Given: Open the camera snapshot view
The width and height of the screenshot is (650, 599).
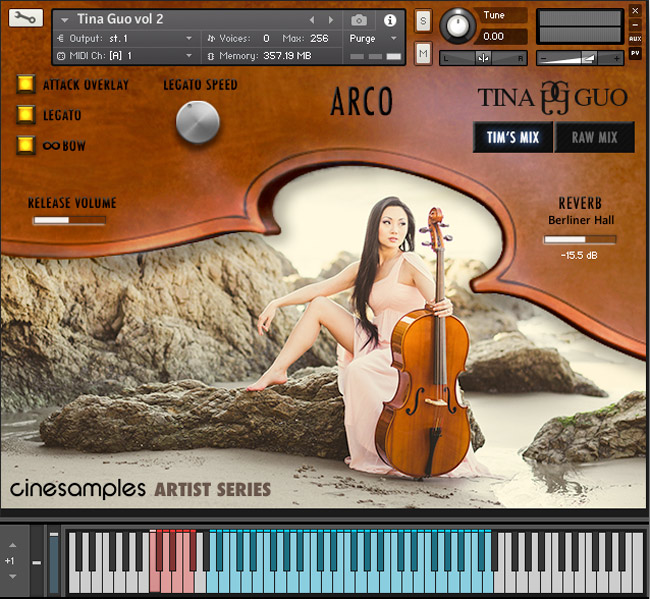Looking at the screenshot, I should (359, 20).
